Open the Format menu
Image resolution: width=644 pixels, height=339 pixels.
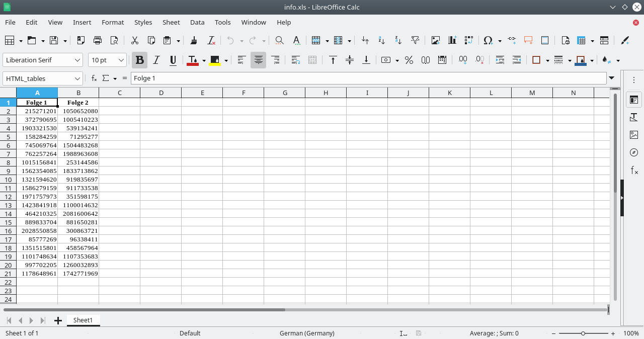pyautogui.click(x=112, y=22)
